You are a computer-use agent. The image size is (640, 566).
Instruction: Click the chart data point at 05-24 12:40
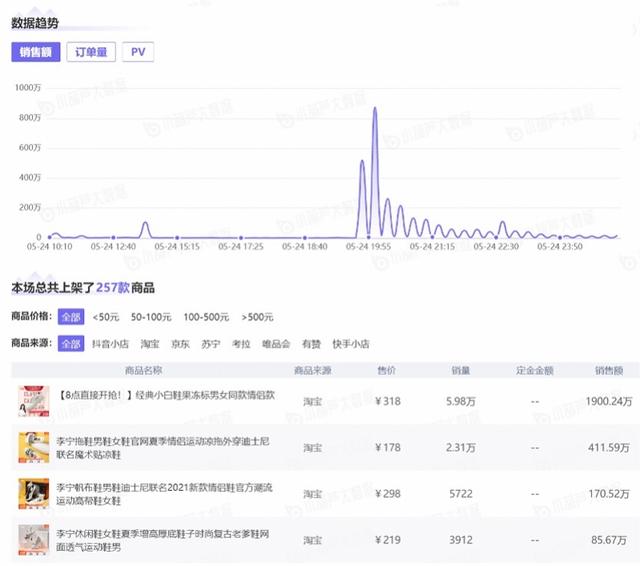(x=113, y=237)
